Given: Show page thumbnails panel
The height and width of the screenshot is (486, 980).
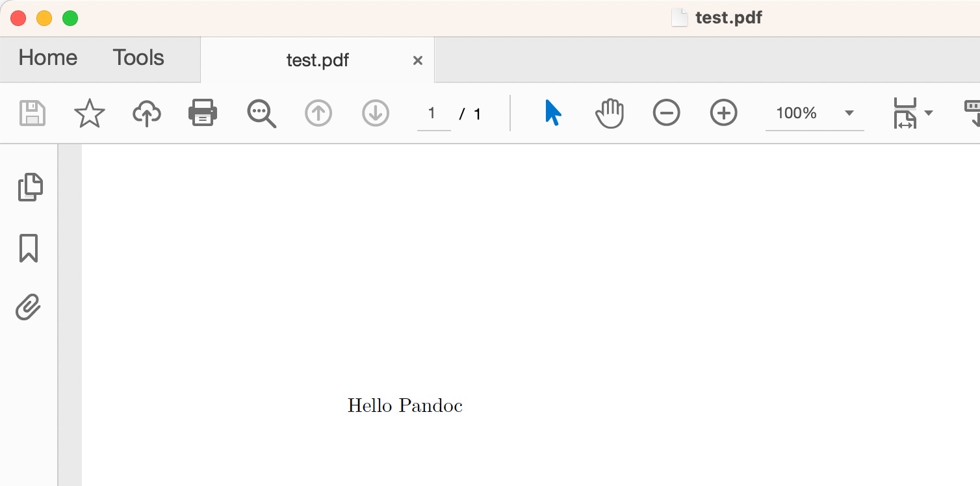Looking at the screenshot, I should point(30,187).
